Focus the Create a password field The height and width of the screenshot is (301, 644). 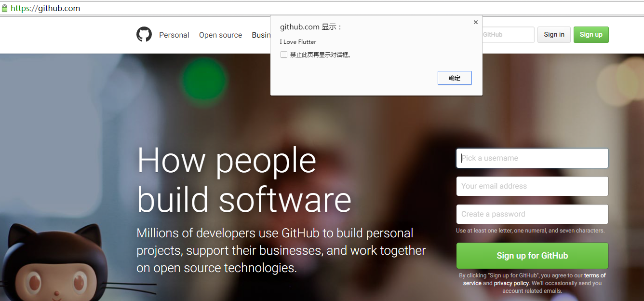[532, 214]
